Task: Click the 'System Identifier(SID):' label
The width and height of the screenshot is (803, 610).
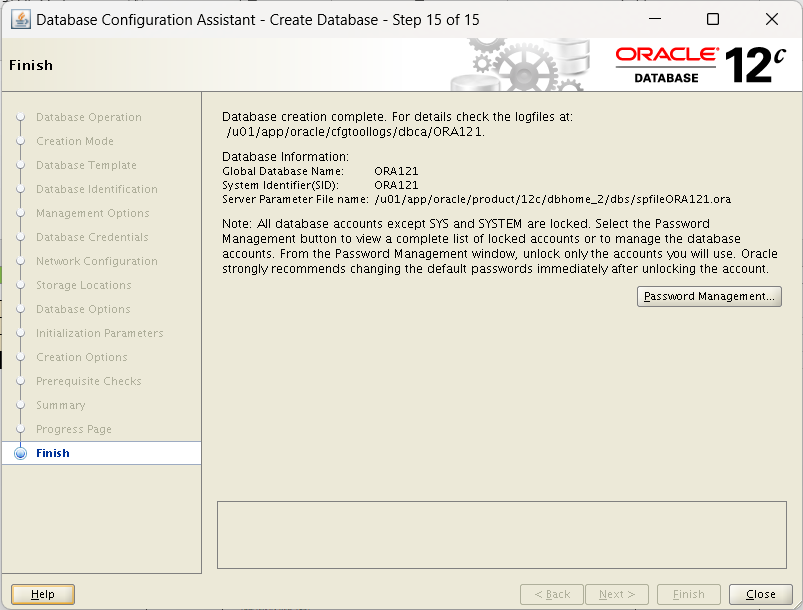Action: (x=280, y=185)
